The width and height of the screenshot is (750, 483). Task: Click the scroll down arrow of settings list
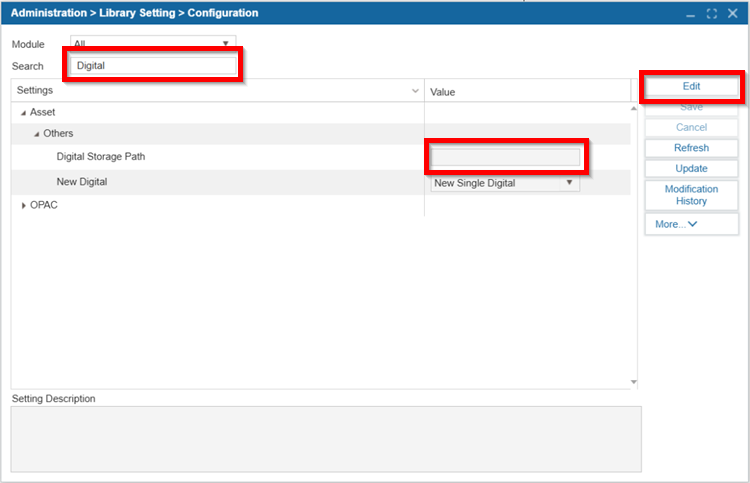pyautogui.click(x=634, y=382)
